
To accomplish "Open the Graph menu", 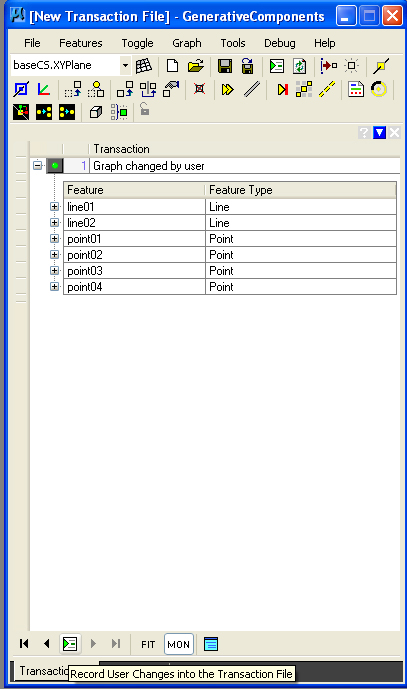I will pos(187,43).
